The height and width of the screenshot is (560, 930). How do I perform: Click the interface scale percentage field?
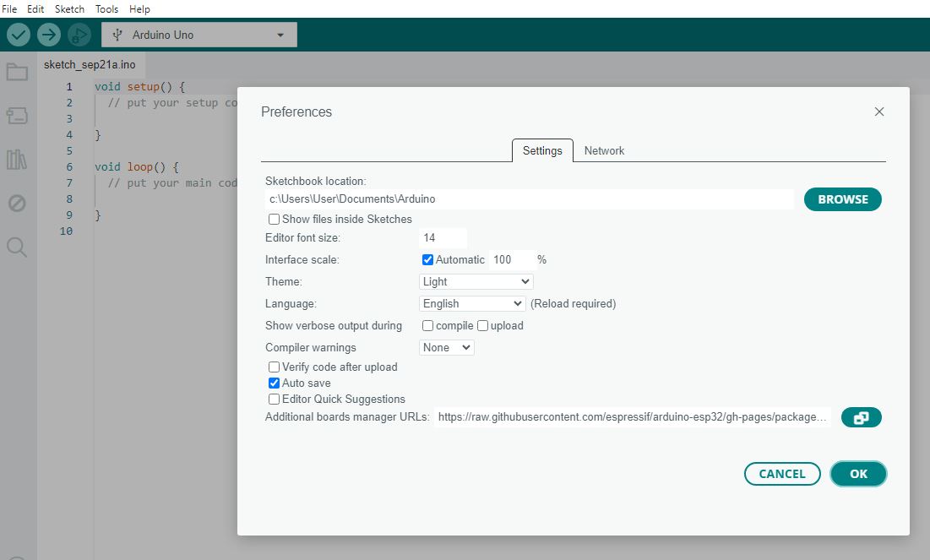pos(512,260)
